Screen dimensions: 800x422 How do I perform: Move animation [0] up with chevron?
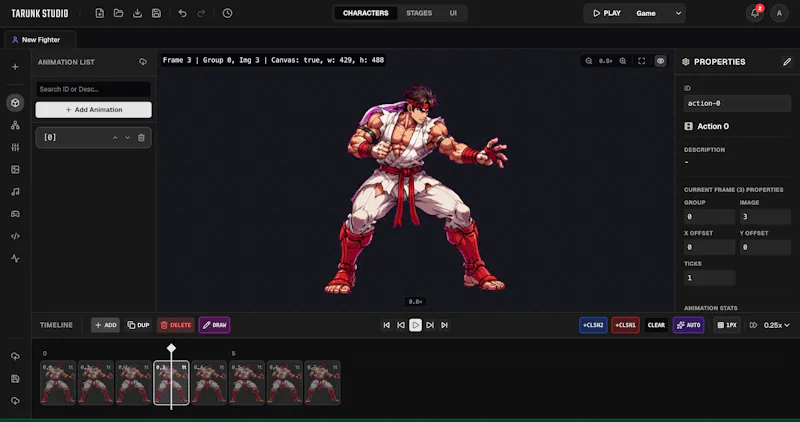click(x=115, y=138)
